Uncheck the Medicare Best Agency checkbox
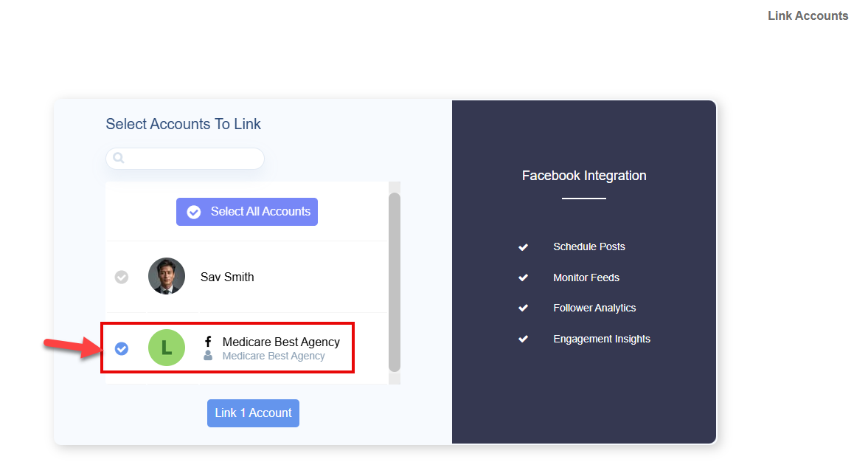Viewport: 868px width, 462px height. pos(122,348)
